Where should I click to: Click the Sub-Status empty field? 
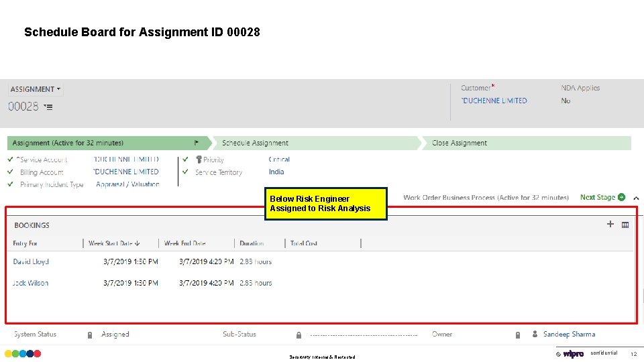[364, 335]
